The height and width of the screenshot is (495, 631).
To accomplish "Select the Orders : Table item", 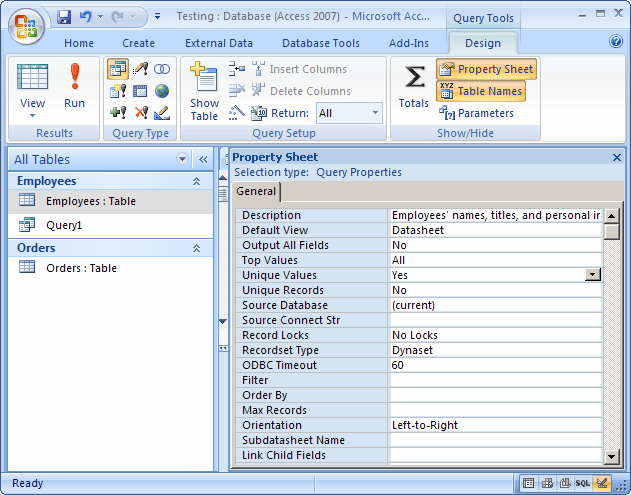I will point(110,268).
